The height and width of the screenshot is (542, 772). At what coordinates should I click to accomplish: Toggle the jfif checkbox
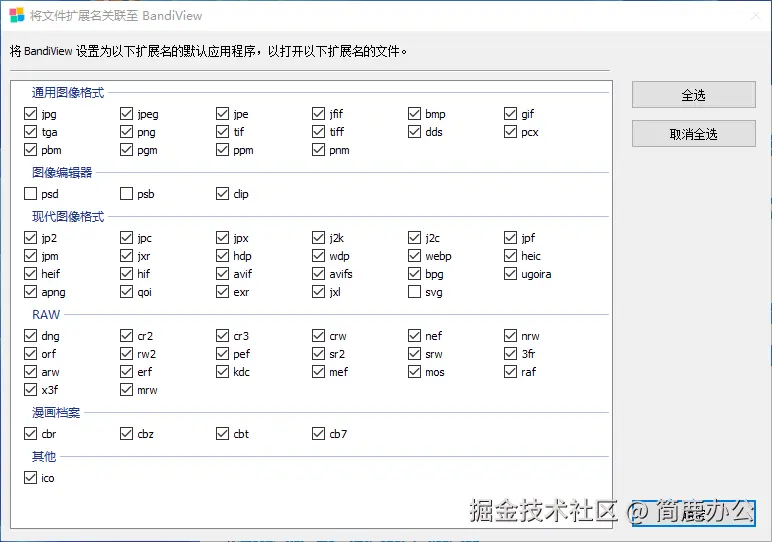tap(319, 114)
